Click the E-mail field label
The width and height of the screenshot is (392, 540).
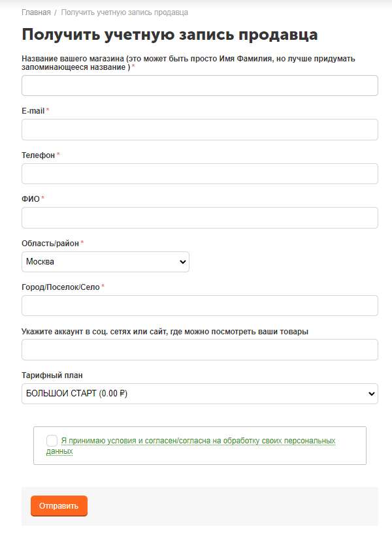tap(33, 111)
